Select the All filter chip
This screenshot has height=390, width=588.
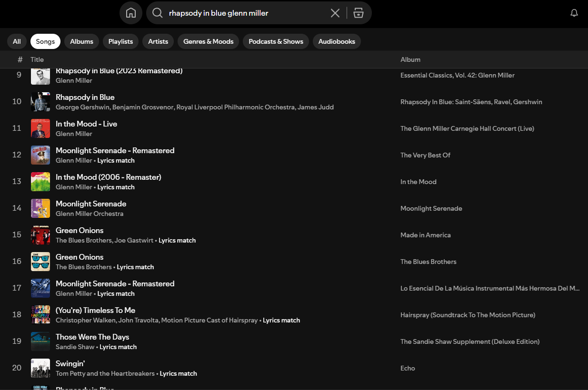(17, 41)
